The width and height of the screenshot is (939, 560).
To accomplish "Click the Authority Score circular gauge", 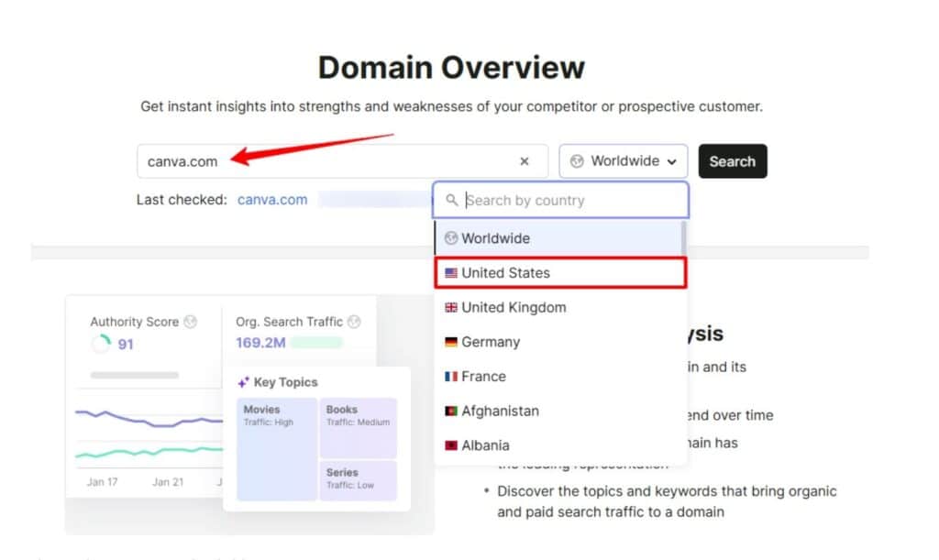I will pyautogui.click(x=101, y=344).
